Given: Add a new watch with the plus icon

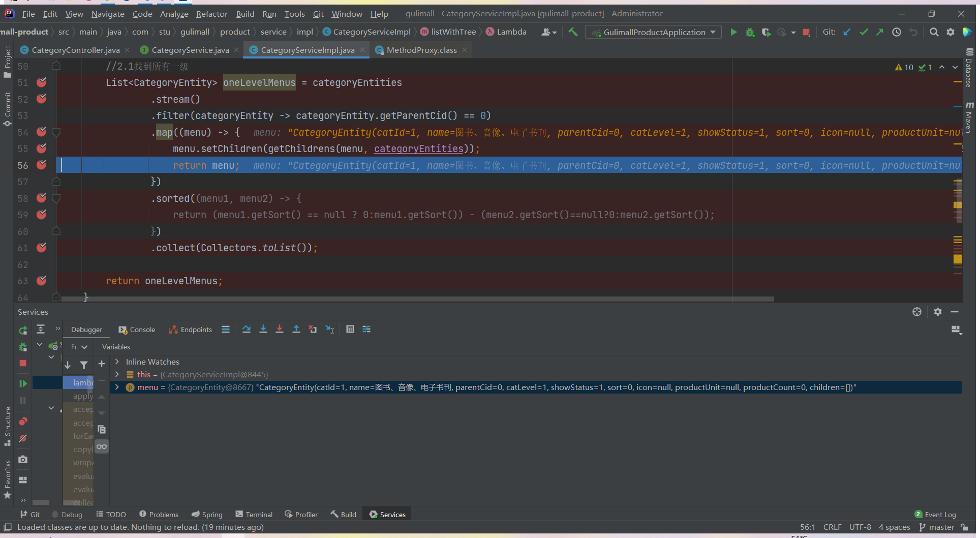Looking at the screenshot, I should coord(102,364).
